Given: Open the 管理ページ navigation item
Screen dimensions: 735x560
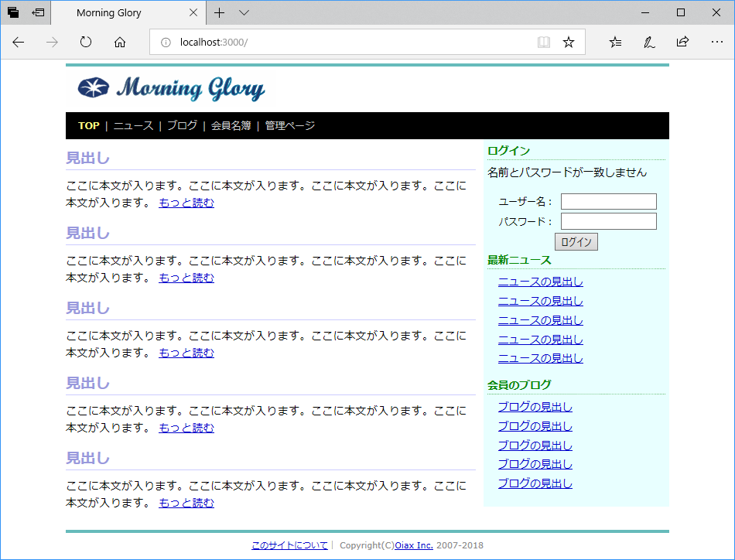Looking at the screenshot, I should pos(289,125).
